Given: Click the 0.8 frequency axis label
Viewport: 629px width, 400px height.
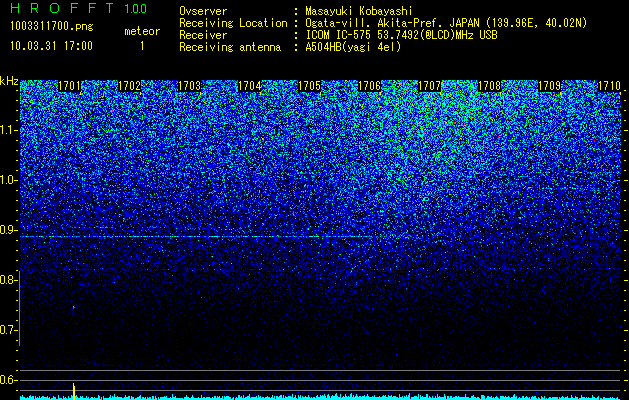Looking at the screenshot, I should (8, 280).
